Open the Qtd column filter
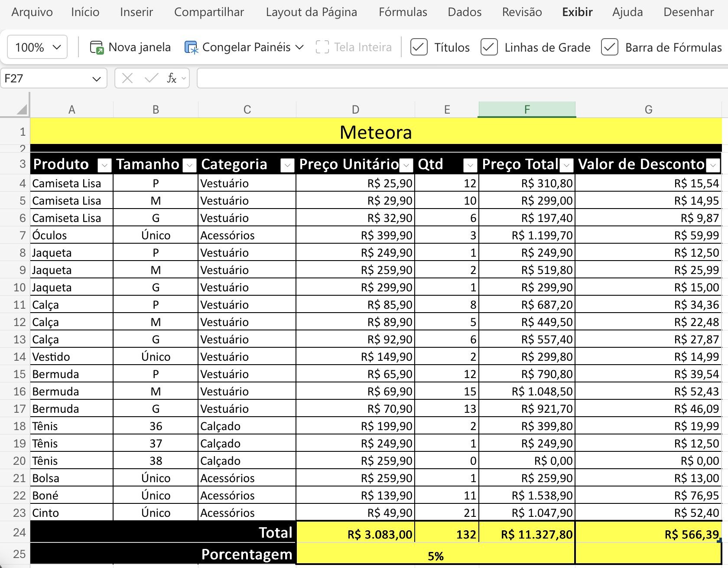This screenshot has height=568, width=728. click(x=470, y=165)
